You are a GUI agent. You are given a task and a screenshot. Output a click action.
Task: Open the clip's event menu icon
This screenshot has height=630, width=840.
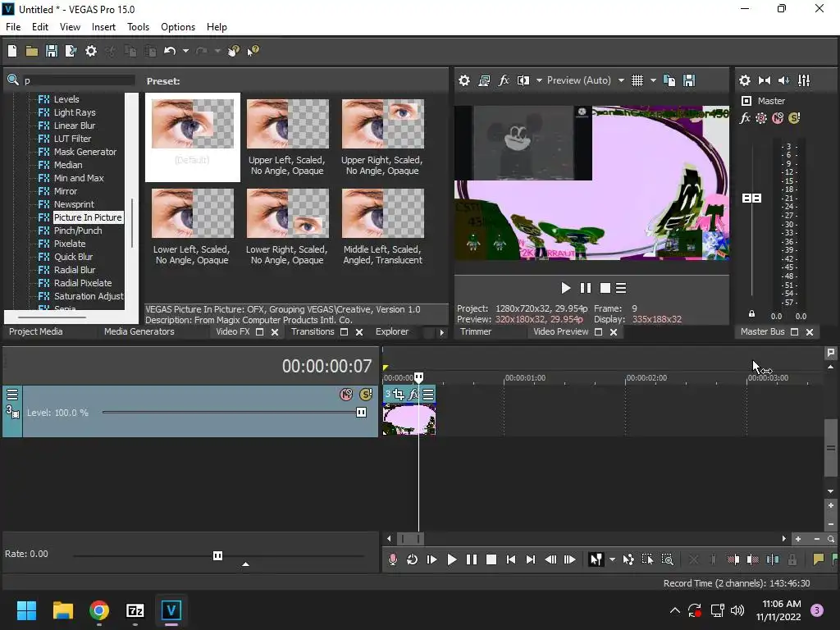click(x=428, y=395)
